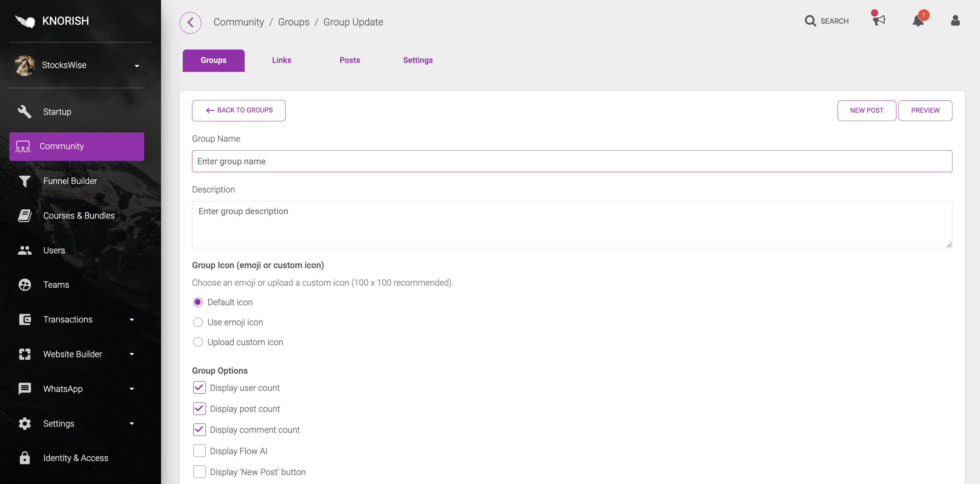Enable Display 'New Post' button checkbox
The height and width of the screenshot is (484, 980).
[199, 472]
